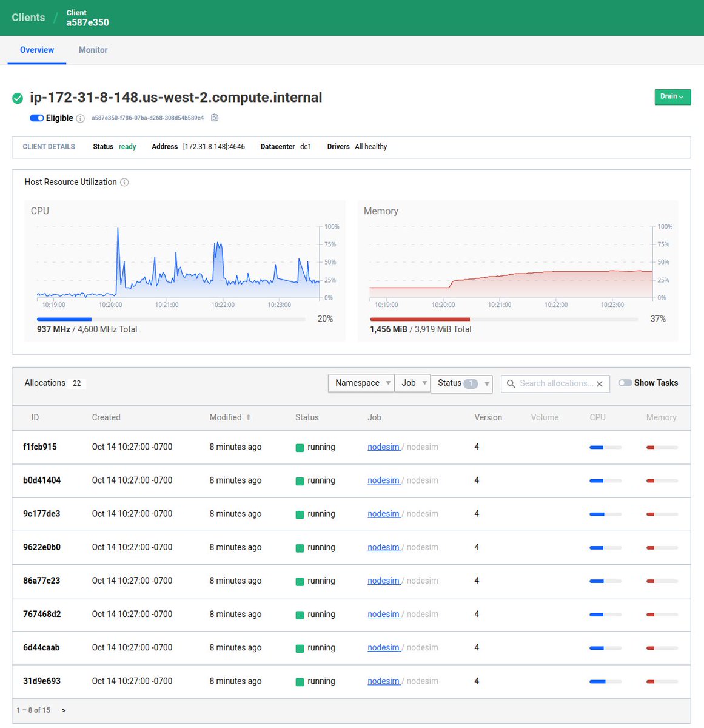Open nodesim job link for 9c177de3
Image resolution: width=704 pixels, height=728 pixels.
coord(383,513)
